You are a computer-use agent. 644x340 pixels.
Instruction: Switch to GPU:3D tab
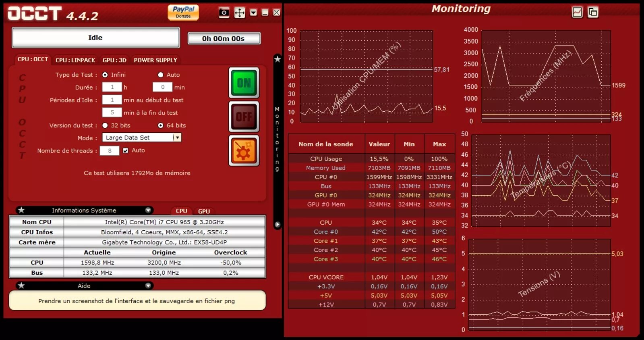[114, 60]
